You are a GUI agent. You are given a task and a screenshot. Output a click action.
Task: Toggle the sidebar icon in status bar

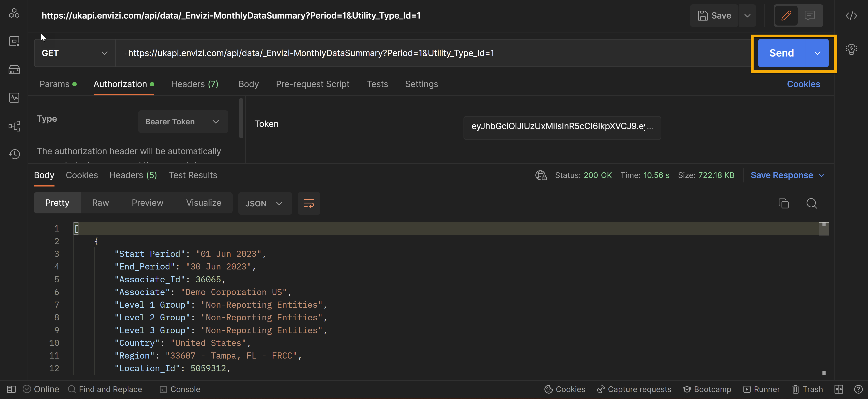tap(11, 389)
